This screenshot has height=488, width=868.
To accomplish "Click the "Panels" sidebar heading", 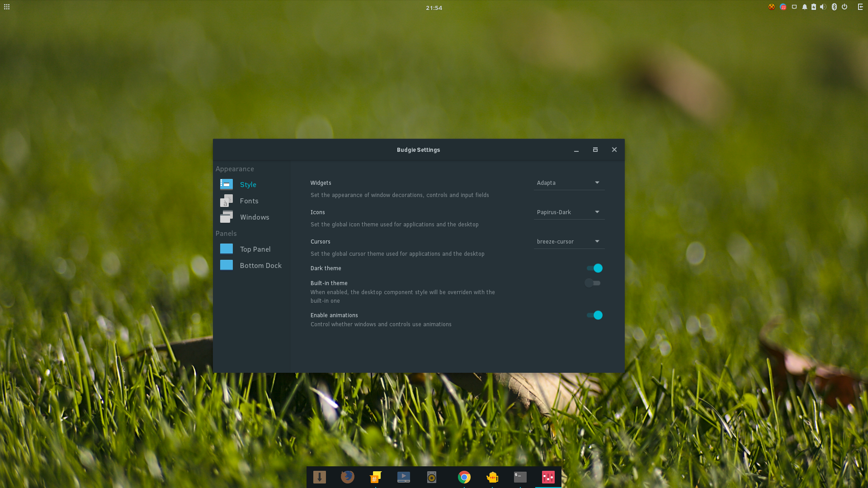I will (226, 233).
